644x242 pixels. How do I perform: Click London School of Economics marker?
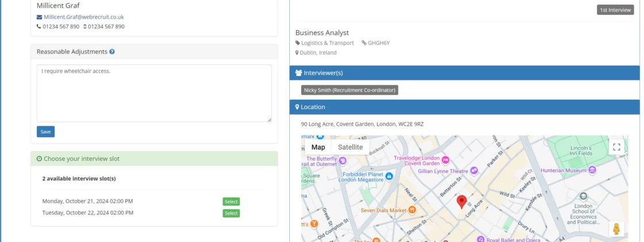coord(583,196)
